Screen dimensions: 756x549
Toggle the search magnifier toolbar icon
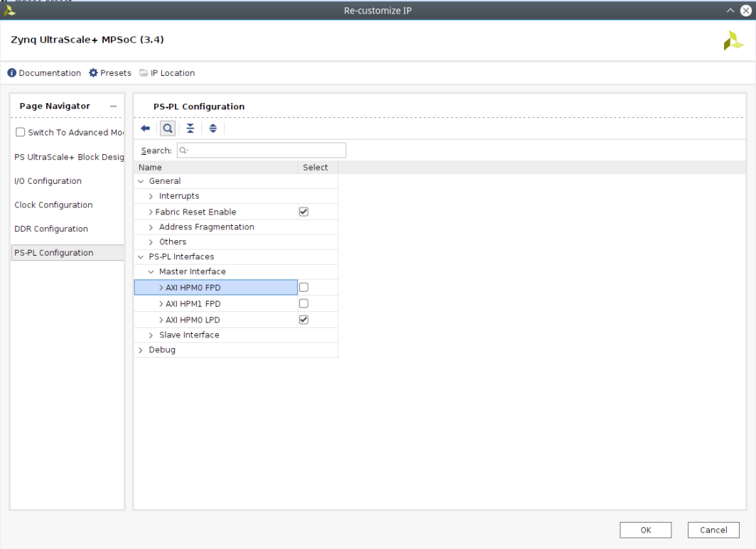point(168,129)
